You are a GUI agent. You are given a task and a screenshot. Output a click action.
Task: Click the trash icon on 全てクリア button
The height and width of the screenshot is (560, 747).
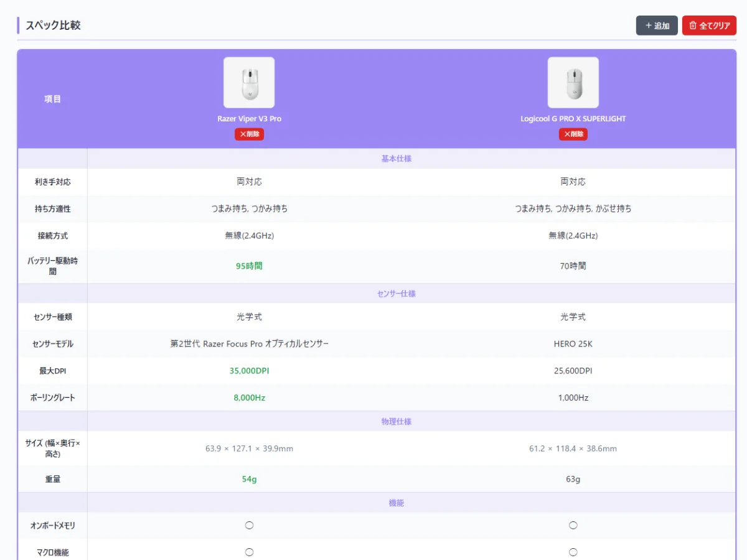coord(693,26)
